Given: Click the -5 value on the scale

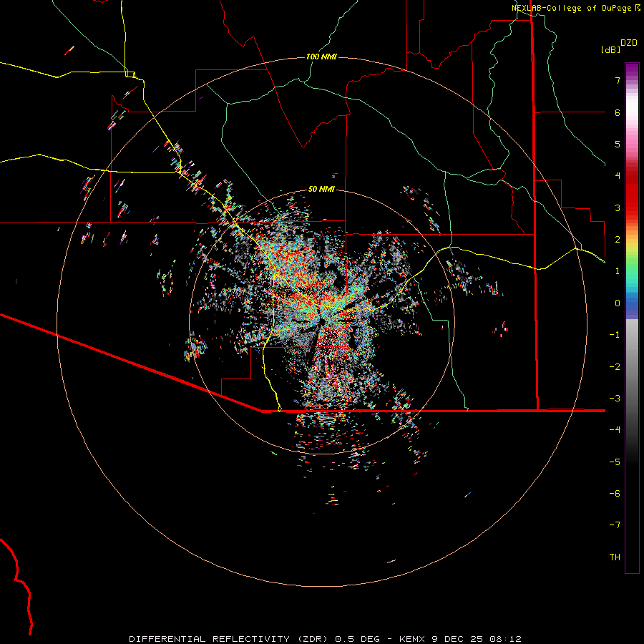Looking at the screenshot, I should pyautogui.click(x=615, y=462).
